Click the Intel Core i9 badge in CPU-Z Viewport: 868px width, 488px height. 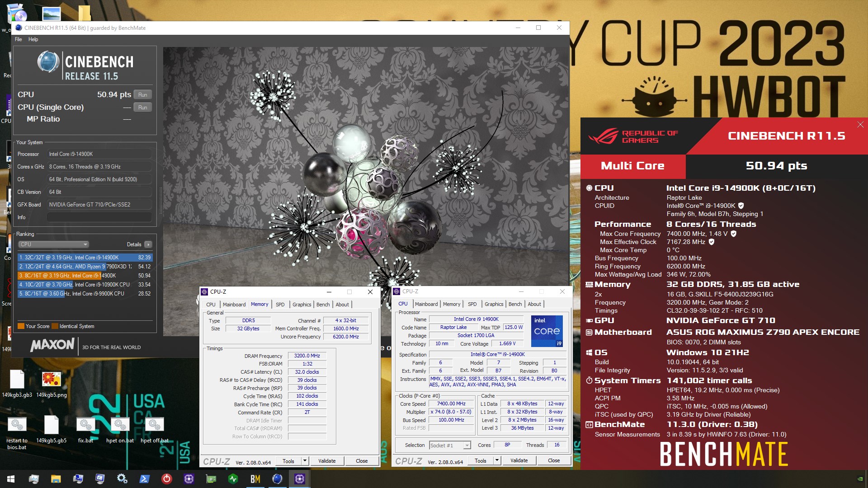tap(547, 331)
